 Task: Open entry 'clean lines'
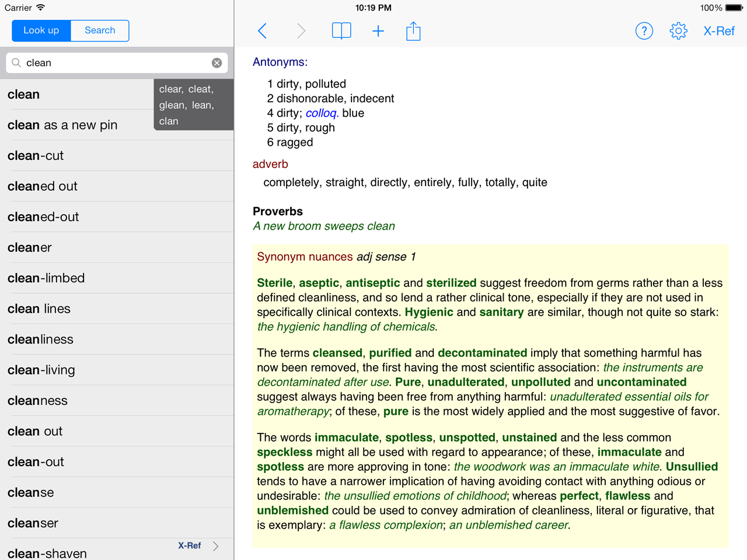pos(117,309)
